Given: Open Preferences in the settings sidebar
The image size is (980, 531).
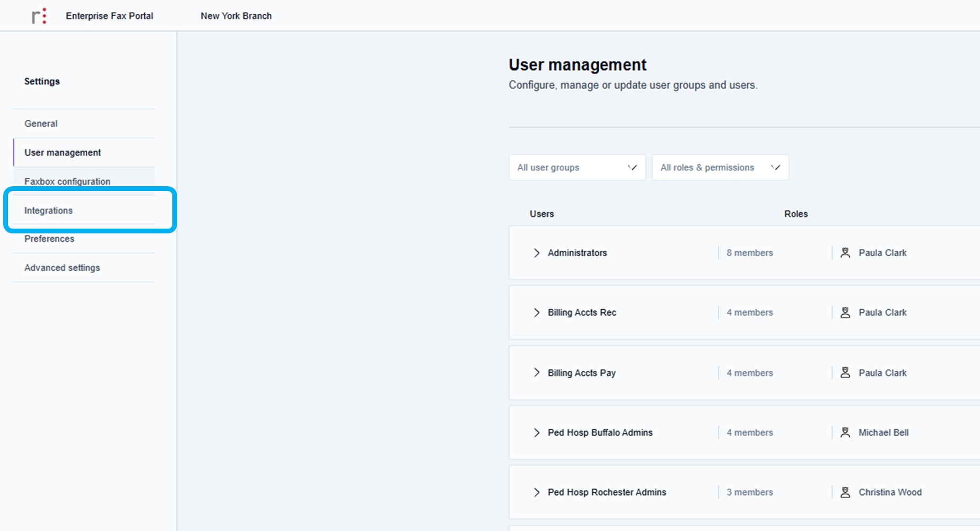Looking at the screenshot, I should click(x=49, y=239).
